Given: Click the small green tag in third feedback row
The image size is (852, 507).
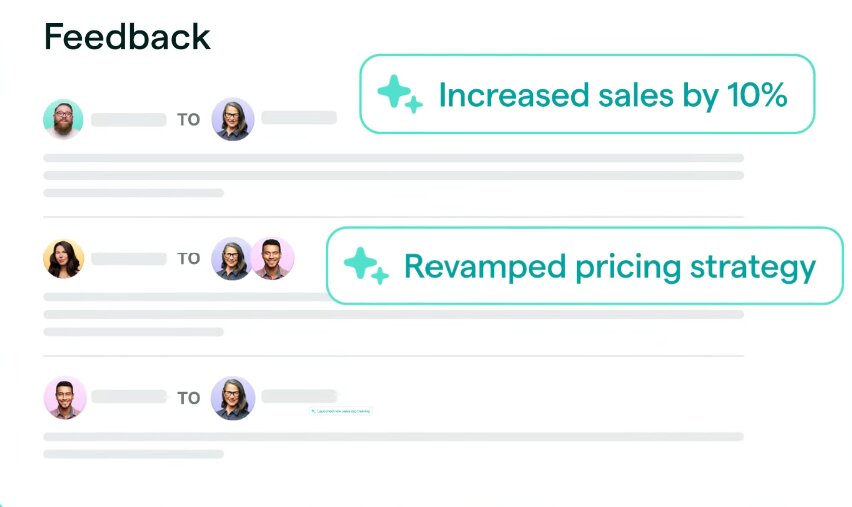Looking at the screenshot, I should tap(340, 411).
